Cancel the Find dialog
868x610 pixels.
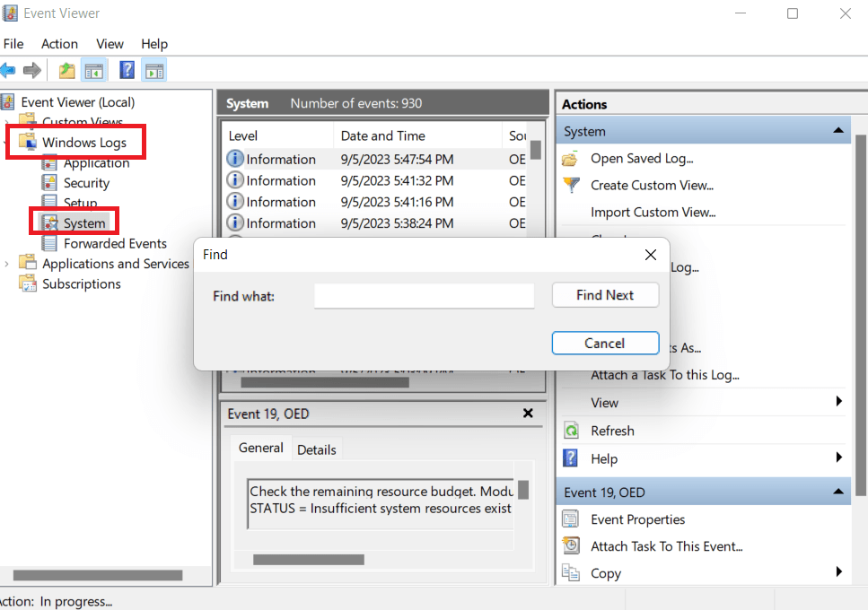click(605, 343)
